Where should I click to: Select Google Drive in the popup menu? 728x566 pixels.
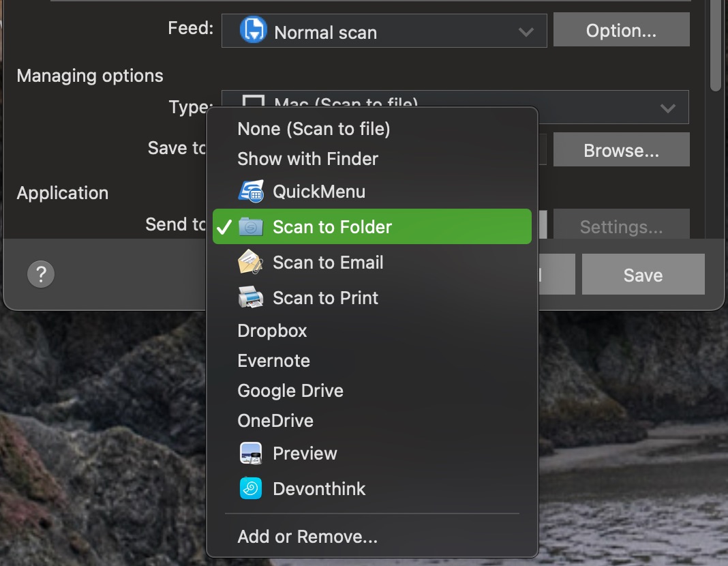click(x=372, y=391)
